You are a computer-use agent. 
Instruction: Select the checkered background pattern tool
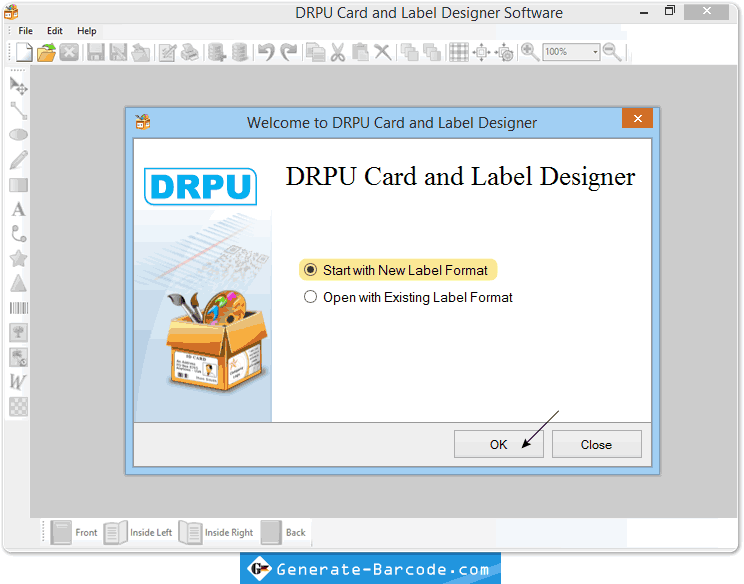point(19,407)
